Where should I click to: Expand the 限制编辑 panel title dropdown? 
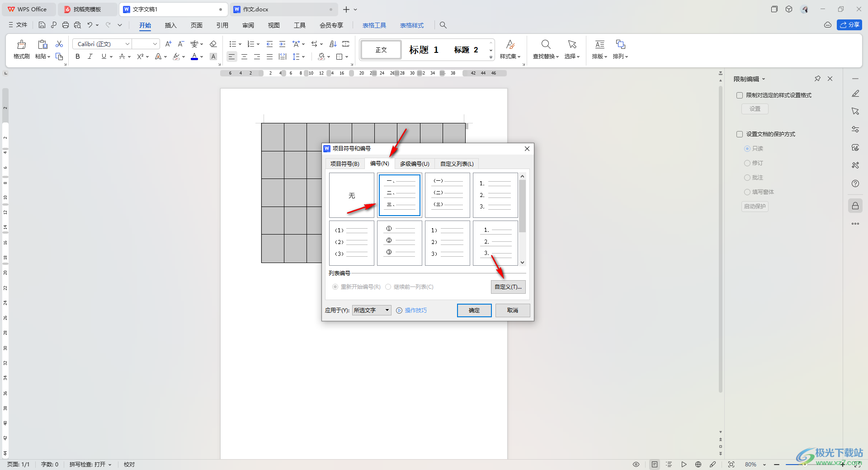point(764,79)
